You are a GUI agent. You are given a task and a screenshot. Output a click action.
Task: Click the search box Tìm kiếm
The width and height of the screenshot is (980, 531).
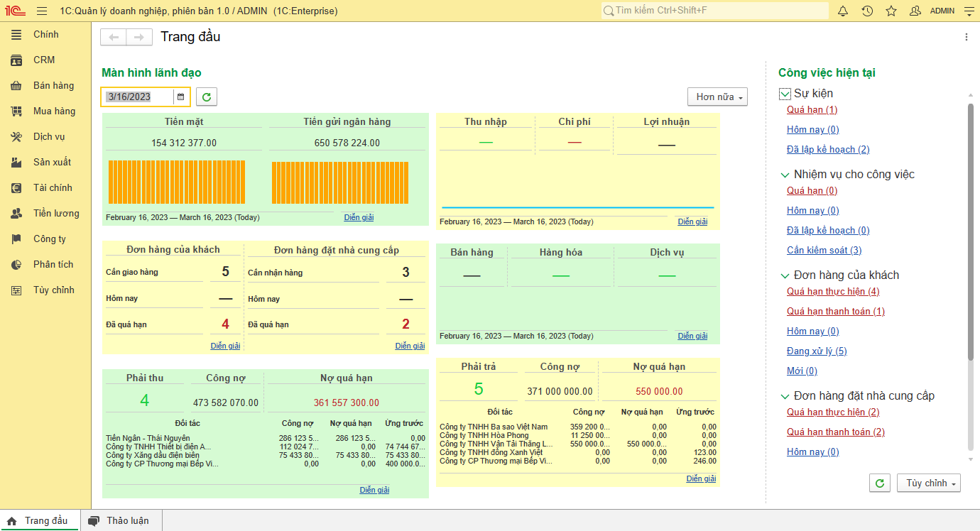pos(714,11)
